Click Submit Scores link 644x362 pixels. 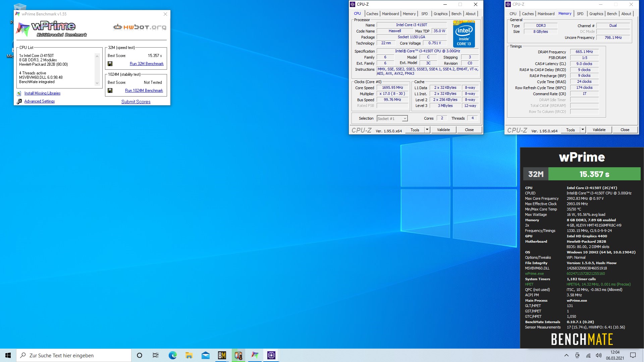coord(136,102)
